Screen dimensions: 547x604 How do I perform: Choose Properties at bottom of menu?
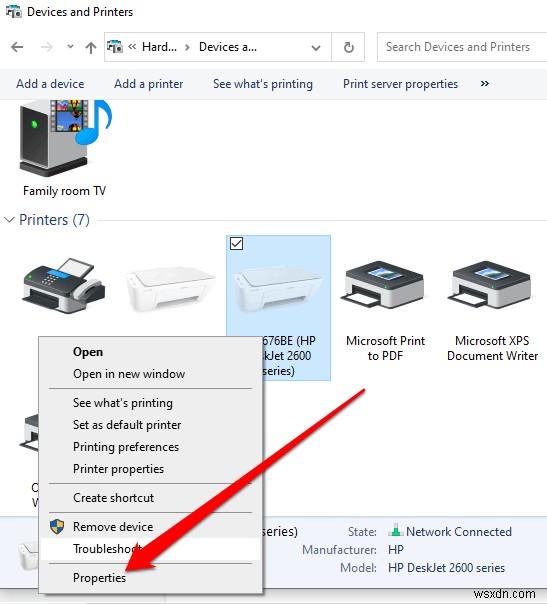pos(99,578)
